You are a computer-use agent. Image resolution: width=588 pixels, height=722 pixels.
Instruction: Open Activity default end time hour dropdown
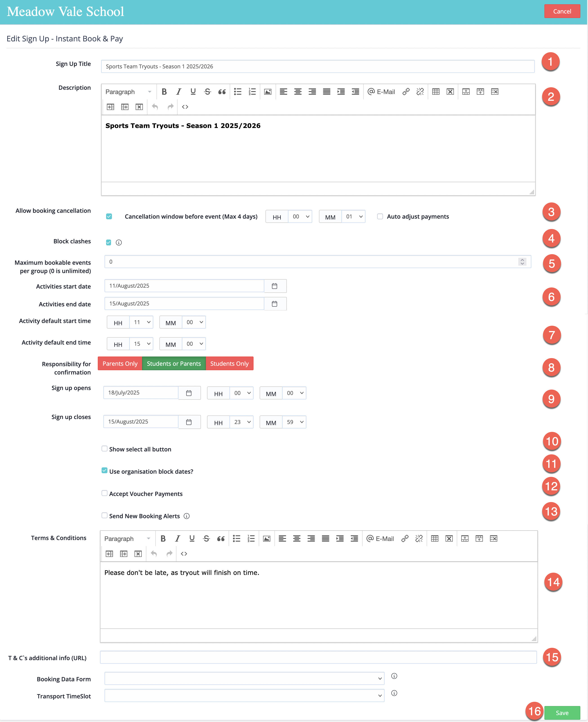pyautogui.click(x=141, y=344)
